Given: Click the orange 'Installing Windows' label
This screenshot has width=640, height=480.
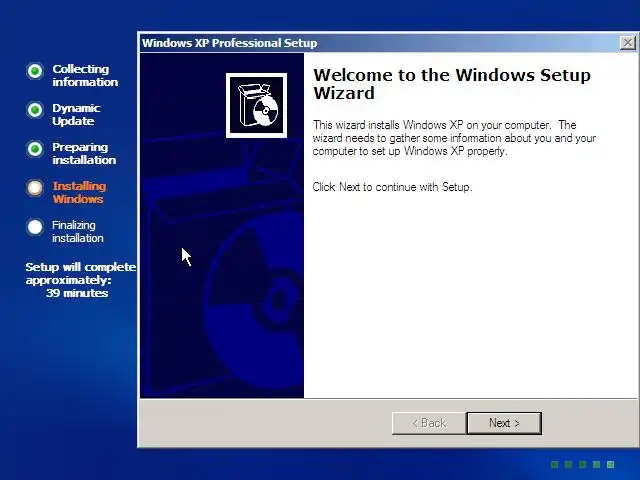Looking at the screenshot, I should coord(79,192).
